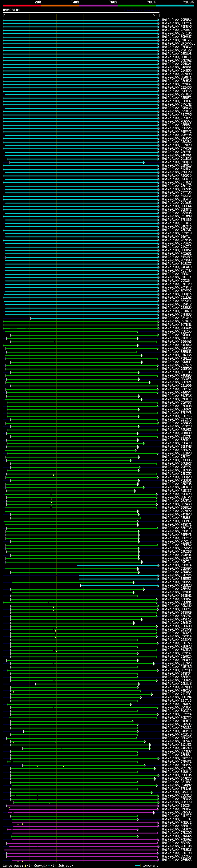Viewport: 197px width, 868px height.
Task: Select hit label UniRef100_C4LHT1
Action: [177, 721]
